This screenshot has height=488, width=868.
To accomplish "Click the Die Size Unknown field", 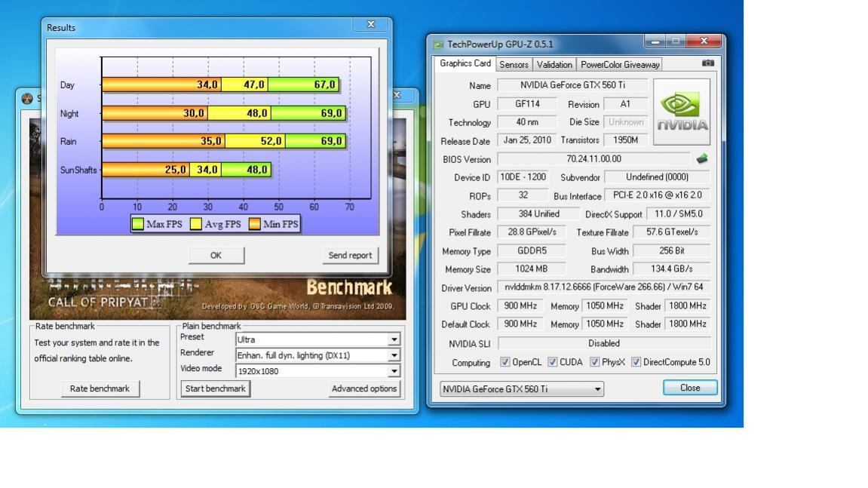I will (625, 122).
